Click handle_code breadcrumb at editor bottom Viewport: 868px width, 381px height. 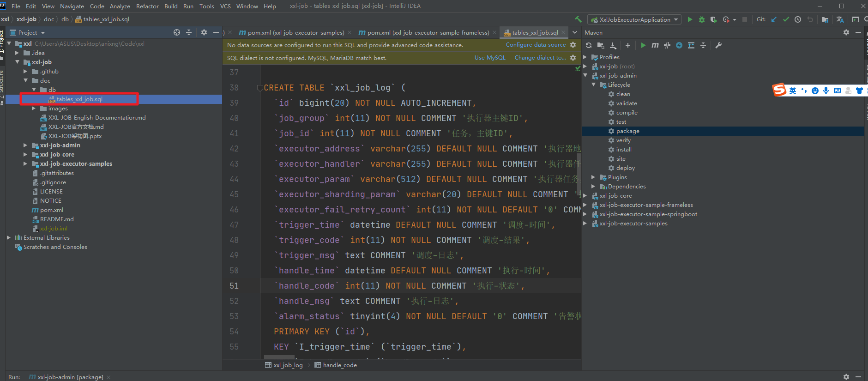[340, 365]
